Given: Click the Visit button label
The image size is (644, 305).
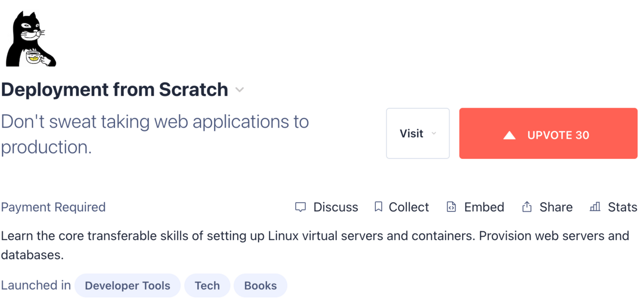Looking at the screenshot, I should click(x=411, y=134).
